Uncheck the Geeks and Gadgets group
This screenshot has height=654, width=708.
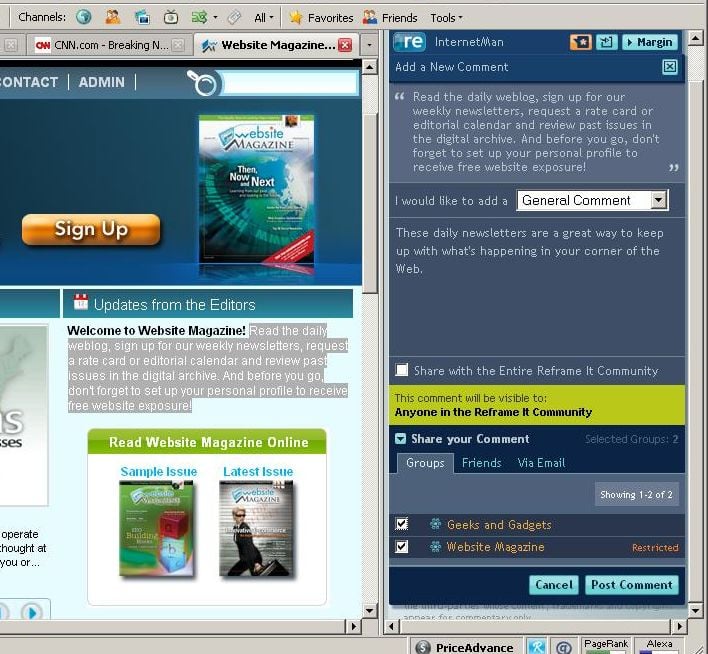pyautogui.click(x=401, y=524)
